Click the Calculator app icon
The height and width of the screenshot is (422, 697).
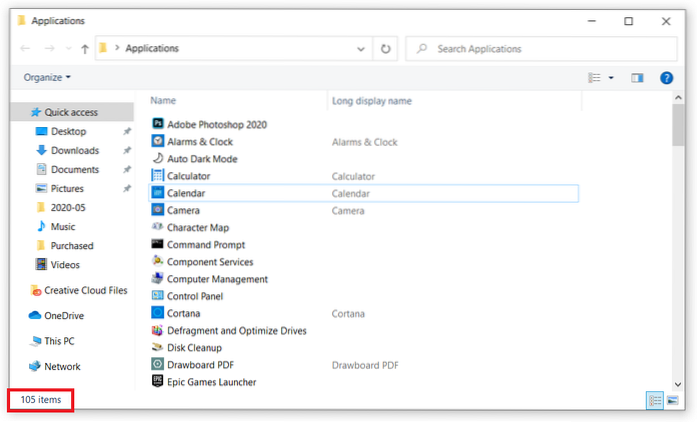[157, 175]
